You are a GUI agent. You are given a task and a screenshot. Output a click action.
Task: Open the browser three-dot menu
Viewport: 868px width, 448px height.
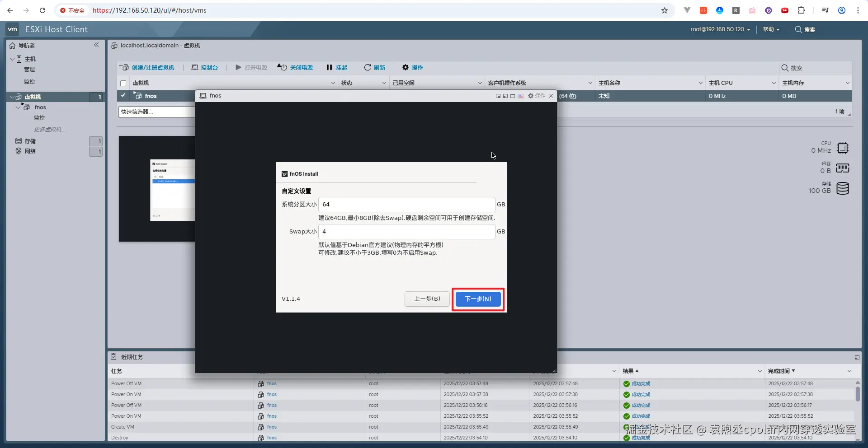pyautogui.click(x=858, y=10)
